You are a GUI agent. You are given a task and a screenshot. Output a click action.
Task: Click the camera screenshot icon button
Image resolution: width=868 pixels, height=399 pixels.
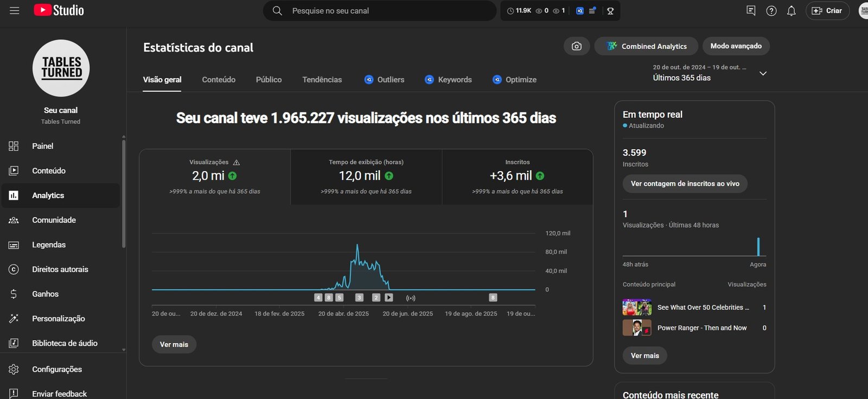577,46
